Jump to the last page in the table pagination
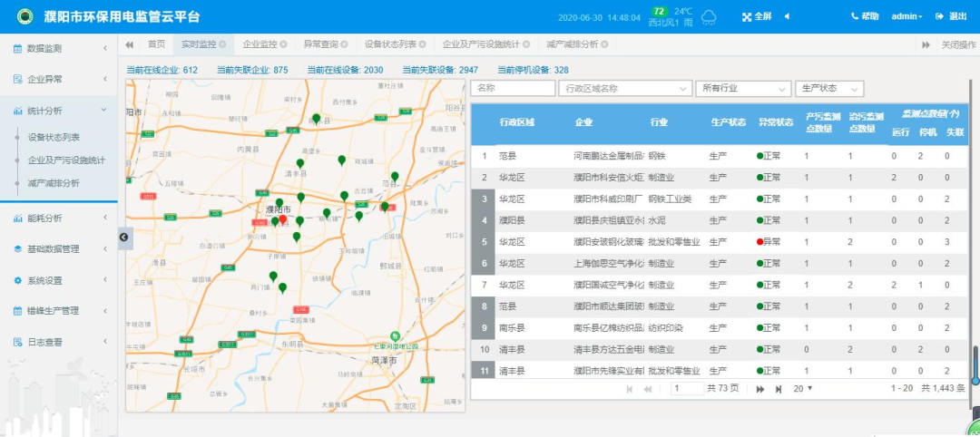Viewport: 980px width, 437px height. (x=779, y=389)
